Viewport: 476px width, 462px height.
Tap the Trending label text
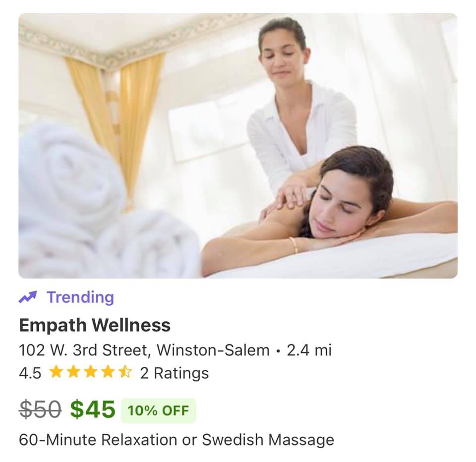(80, 297)
